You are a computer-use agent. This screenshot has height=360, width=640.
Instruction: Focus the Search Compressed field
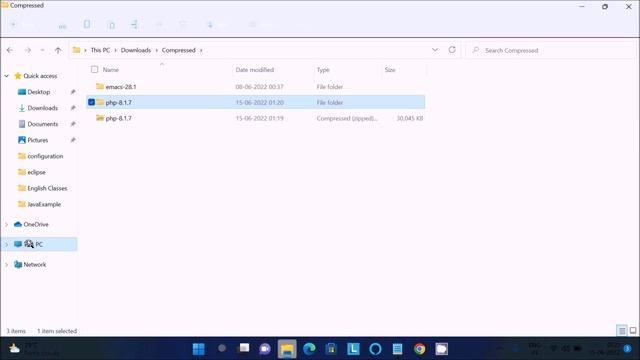(x=551, y=50)
